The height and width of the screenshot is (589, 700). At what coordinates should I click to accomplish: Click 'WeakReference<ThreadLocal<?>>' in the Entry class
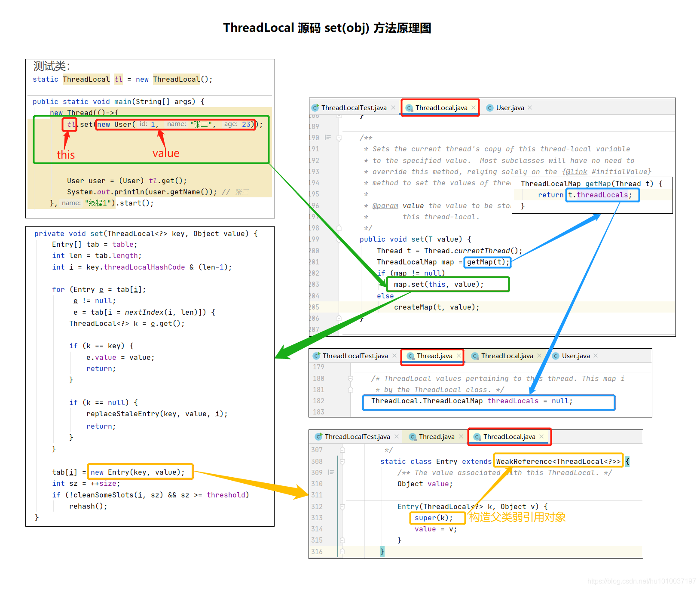click(x=558, y=461)
